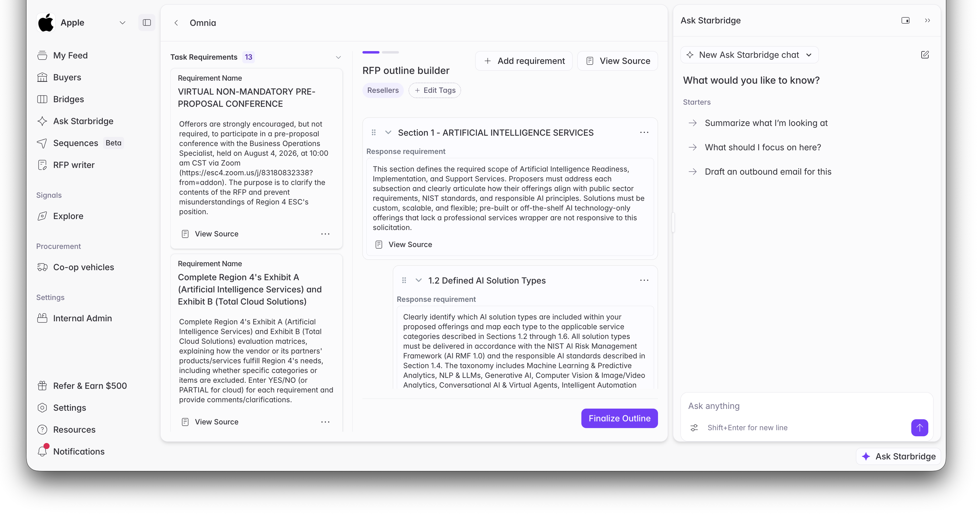Click the Omnia page title
980x516 pixels.
(203, 23)
